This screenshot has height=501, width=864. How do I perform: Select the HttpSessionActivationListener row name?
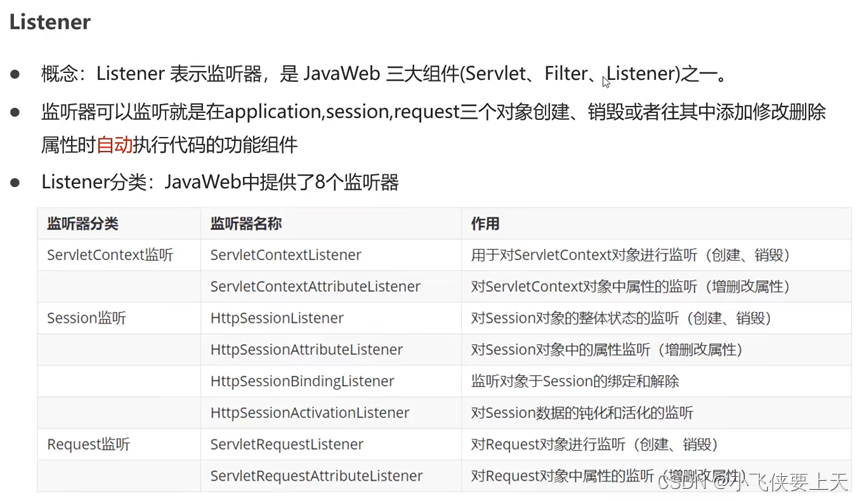tap(310, 413)
